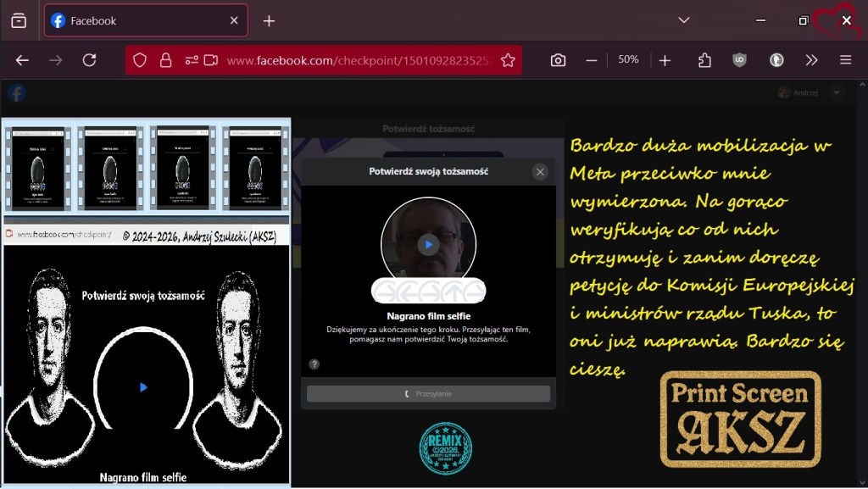This screenshot has height=489, width=868.
Task: Expand more tools overflow chevron
Action: [x=811, y=60]
